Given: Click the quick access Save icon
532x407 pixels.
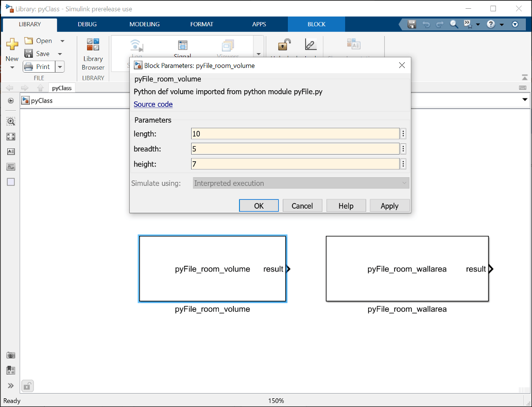Looking at the screenshot, I should (412, 24).
